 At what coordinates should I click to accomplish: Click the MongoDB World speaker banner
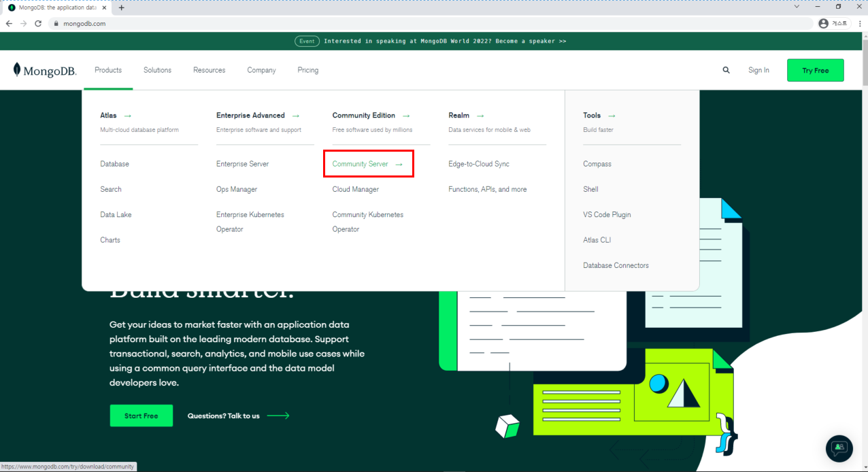pos(445,41)
